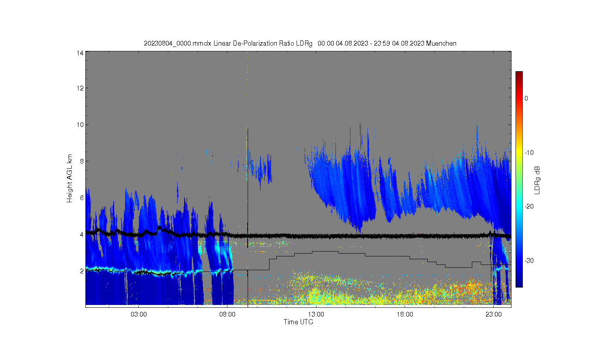Click the 08:00 time tick label

[227, 315]
